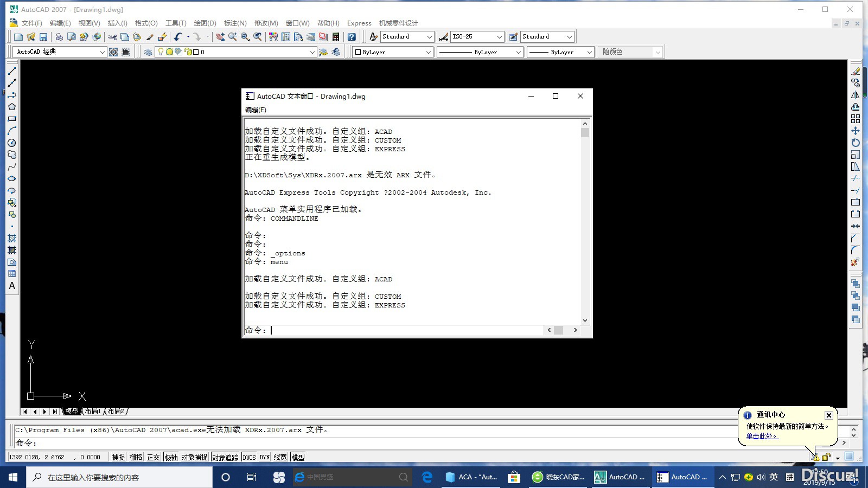
Task: Open Microsoft Store from taskbar
Action: (x=513, y=477)
